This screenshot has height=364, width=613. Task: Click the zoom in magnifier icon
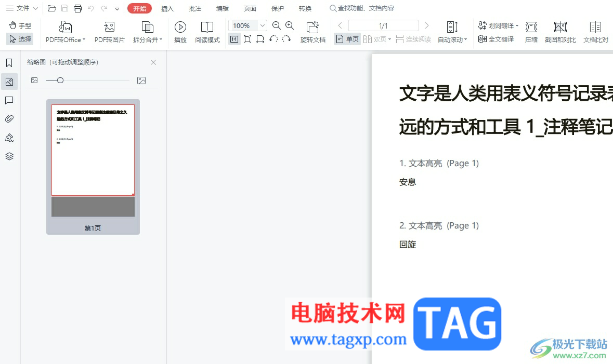click(290, 25)
